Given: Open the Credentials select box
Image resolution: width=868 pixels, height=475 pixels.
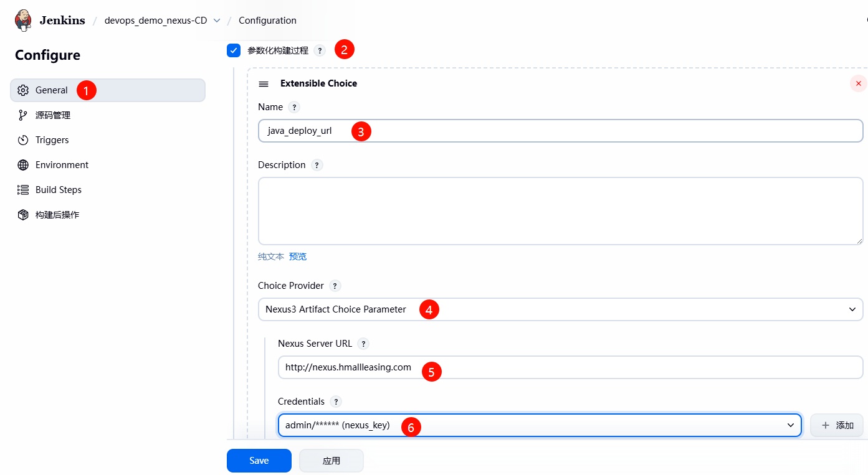Looking at the screenshot, I should [540, 425].
